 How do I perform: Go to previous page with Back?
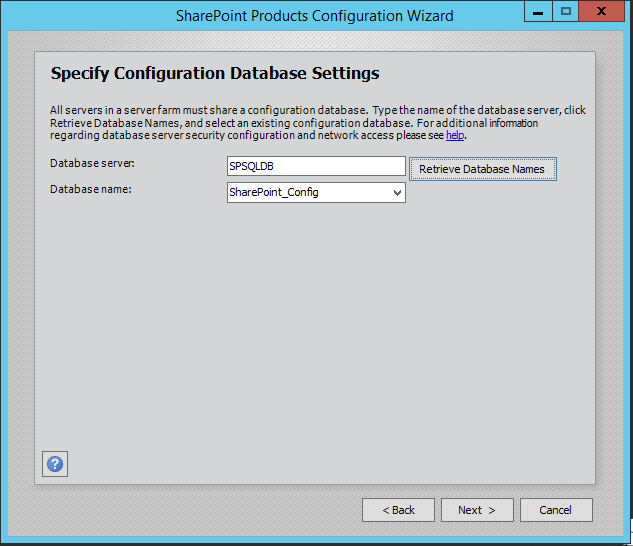pos(398,510)
